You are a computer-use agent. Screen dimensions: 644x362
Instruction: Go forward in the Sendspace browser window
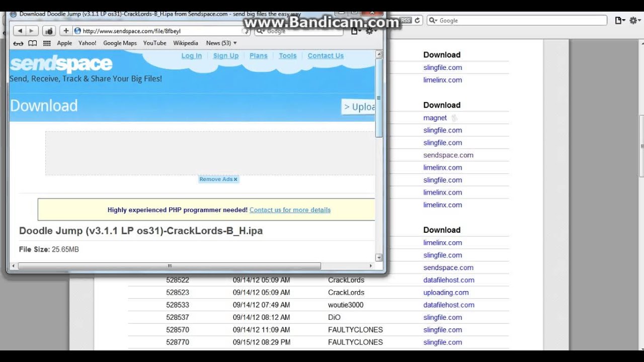click(32, 31)
